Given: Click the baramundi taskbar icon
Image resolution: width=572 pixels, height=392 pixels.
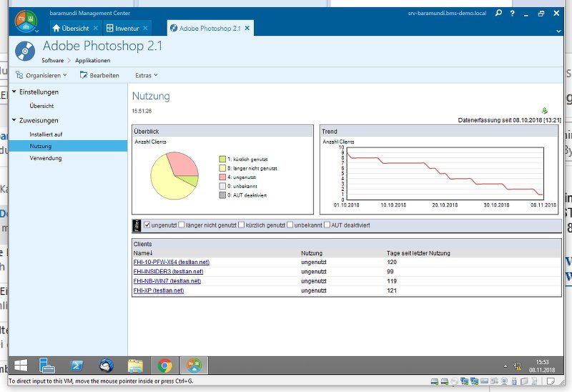Looking at the screenshot, I should [194, 366].
